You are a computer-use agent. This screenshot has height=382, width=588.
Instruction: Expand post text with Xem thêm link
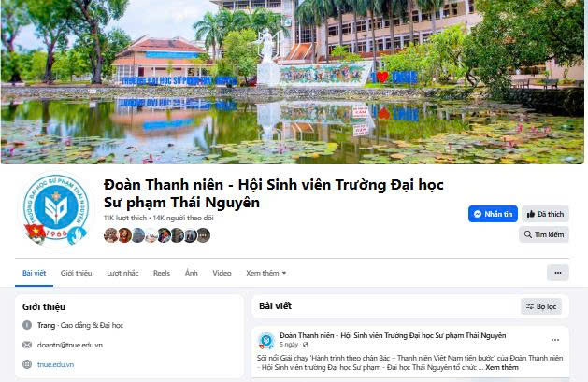pyautogui.click(x=502, y=367)
